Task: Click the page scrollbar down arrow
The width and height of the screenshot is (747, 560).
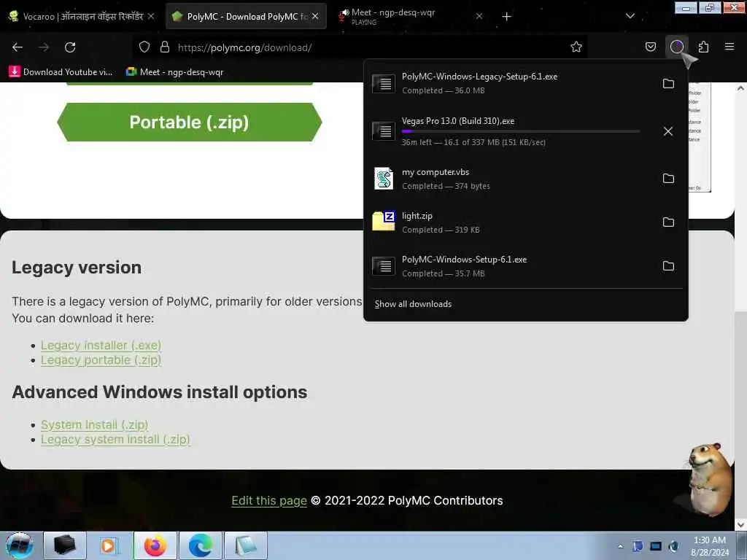Action: pyautogui.click(x=740, y=525)
